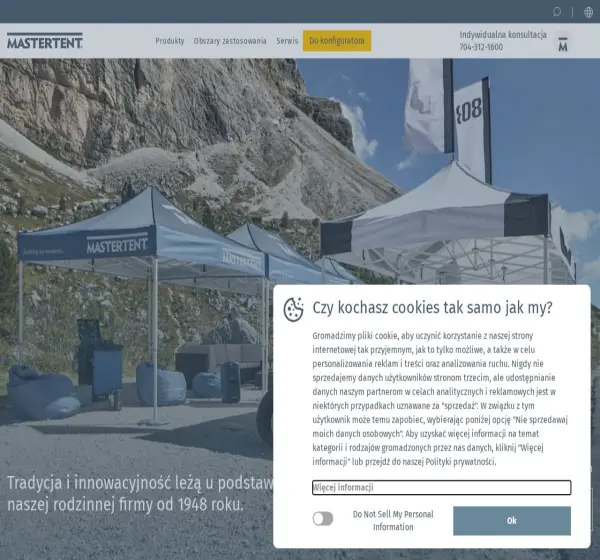Open Obszary zastosowania menu
The image size is (600, 560).
[230, 41]
